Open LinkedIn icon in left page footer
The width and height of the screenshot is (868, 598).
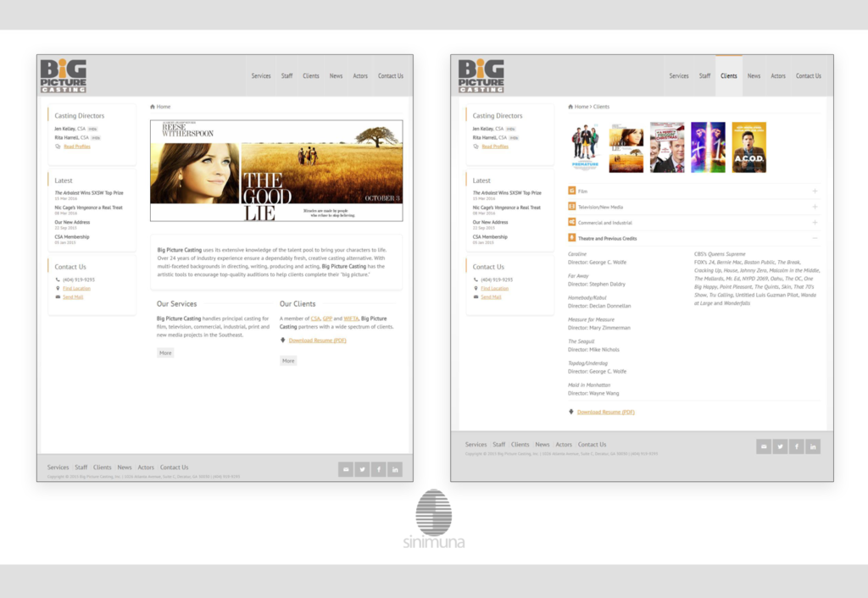point(395,469)
